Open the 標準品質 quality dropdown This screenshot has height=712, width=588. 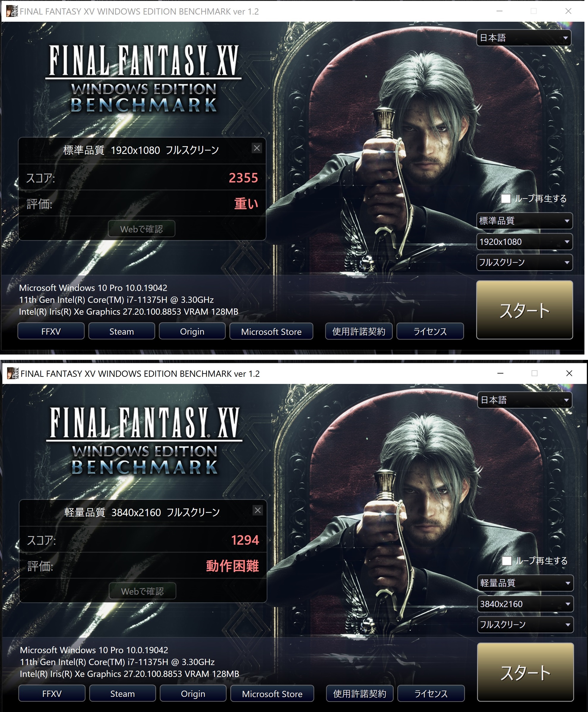(x=524, y=221)
